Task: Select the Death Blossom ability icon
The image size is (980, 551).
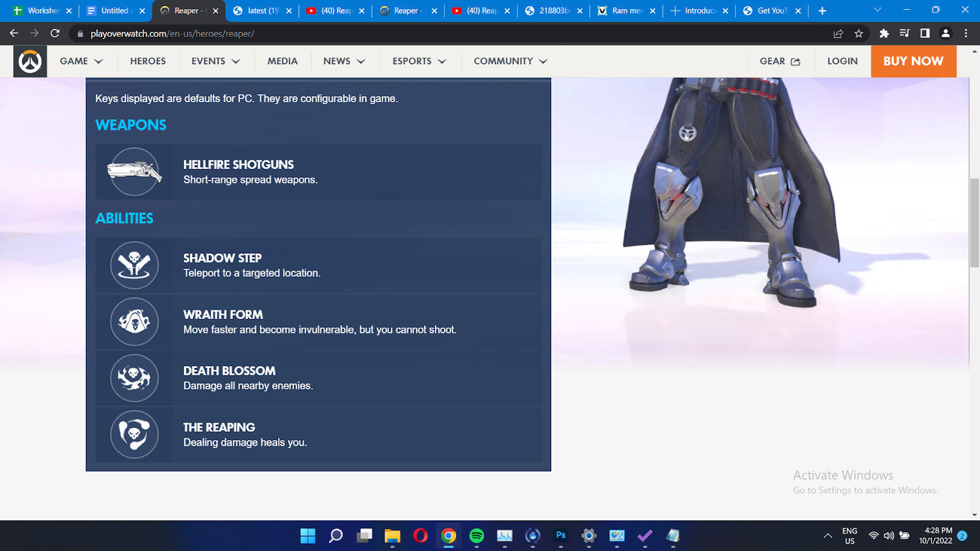Action: (x=134, y=378)
